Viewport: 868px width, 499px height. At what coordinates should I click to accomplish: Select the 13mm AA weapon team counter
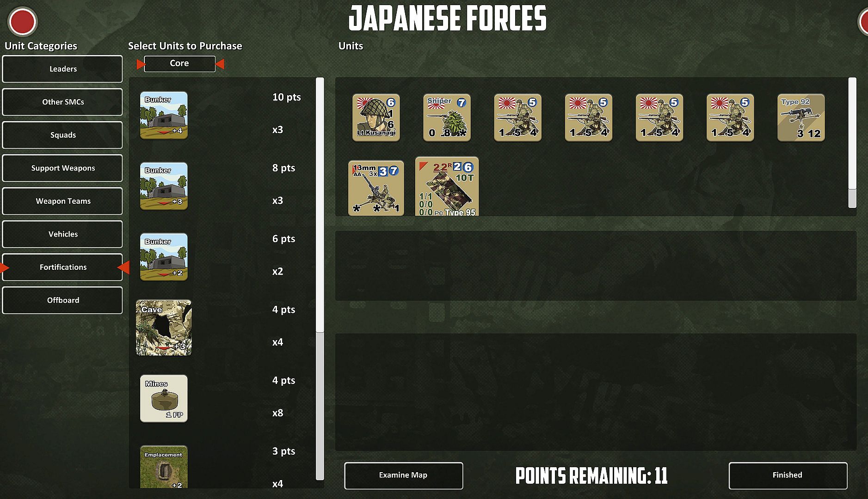[376, 188]
